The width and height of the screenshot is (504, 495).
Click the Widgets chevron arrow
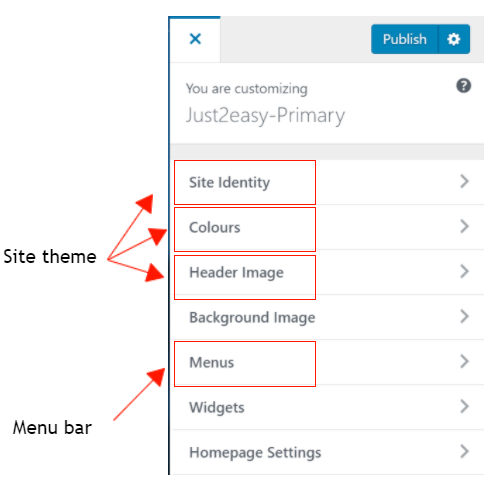464,406
